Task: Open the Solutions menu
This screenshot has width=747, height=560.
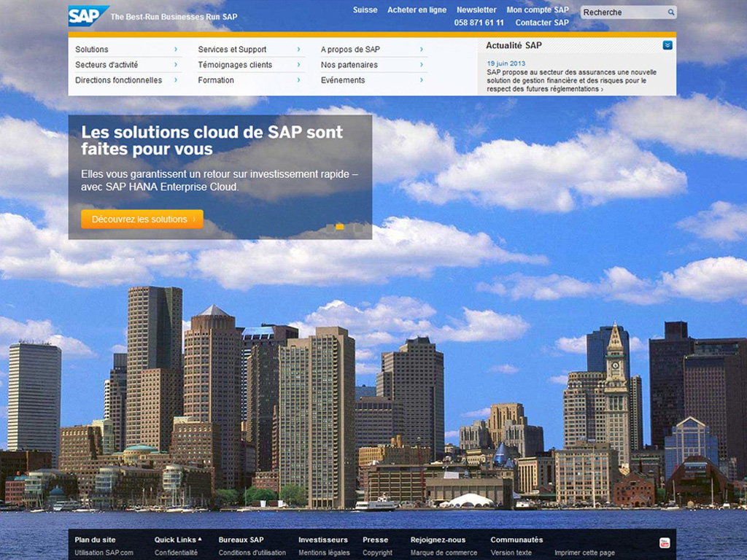Action: 91,50
